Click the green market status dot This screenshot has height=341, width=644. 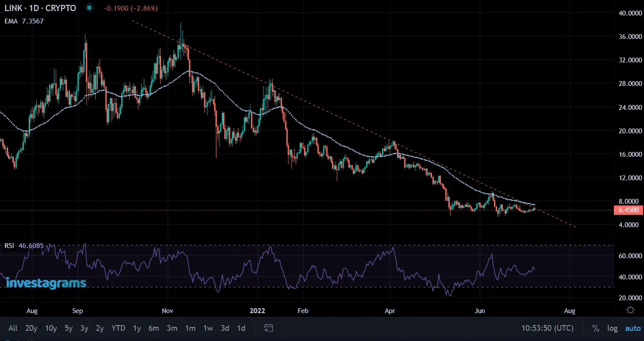pyautogui.click(x=89, y=8)
